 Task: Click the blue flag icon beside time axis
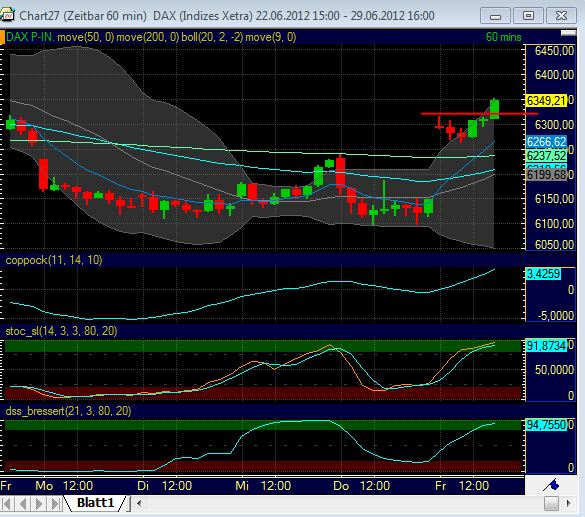pyautogui.click(x=551, y=485)
